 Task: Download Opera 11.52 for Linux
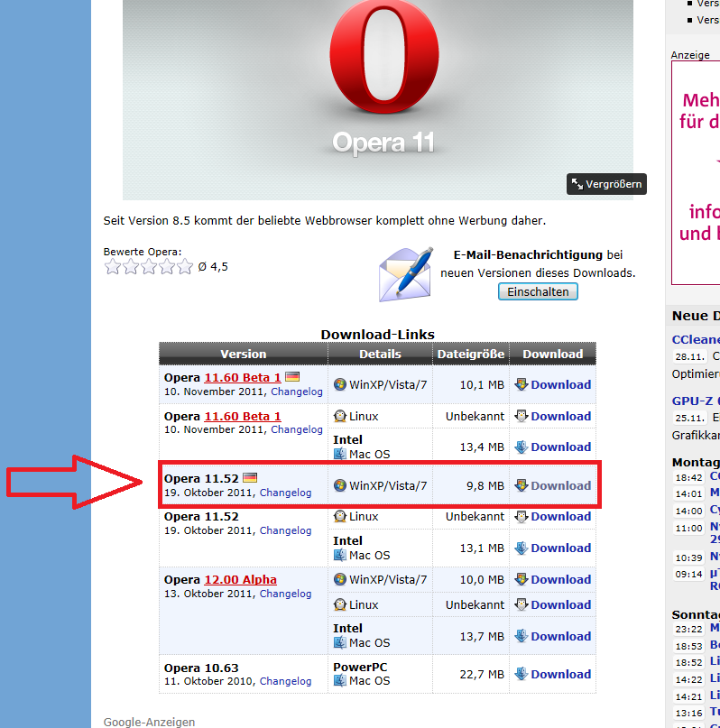[561, 516]
